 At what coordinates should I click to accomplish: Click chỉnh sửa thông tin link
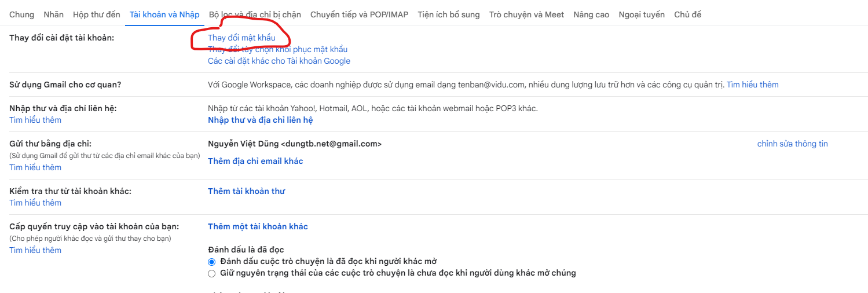pos(792,144)
